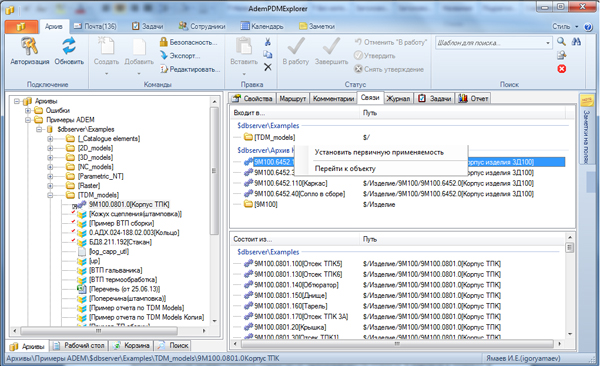600x366 pixels.
Task: Open the Календарь ribbon tab
Action: pos(262,26)
